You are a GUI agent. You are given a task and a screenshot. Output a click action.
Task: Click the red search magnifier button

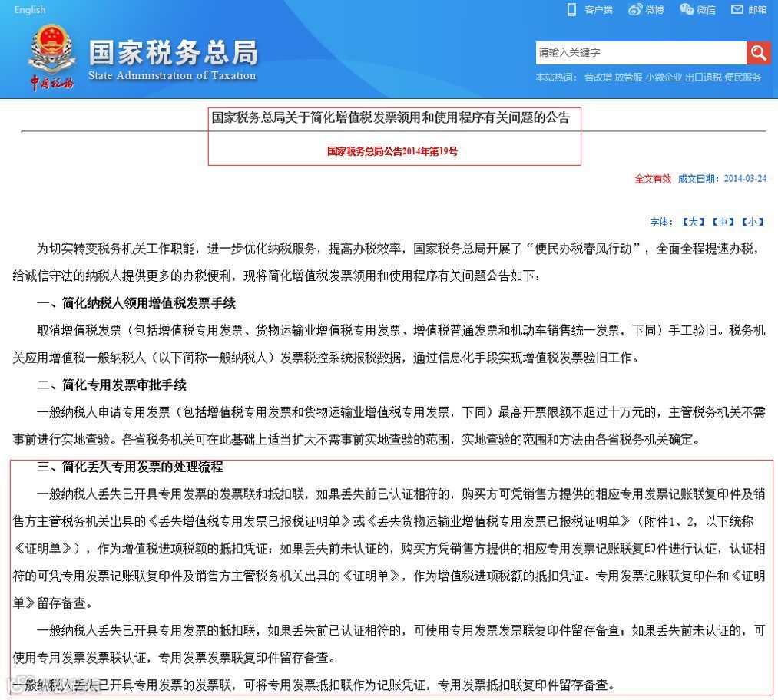[758, 52]
